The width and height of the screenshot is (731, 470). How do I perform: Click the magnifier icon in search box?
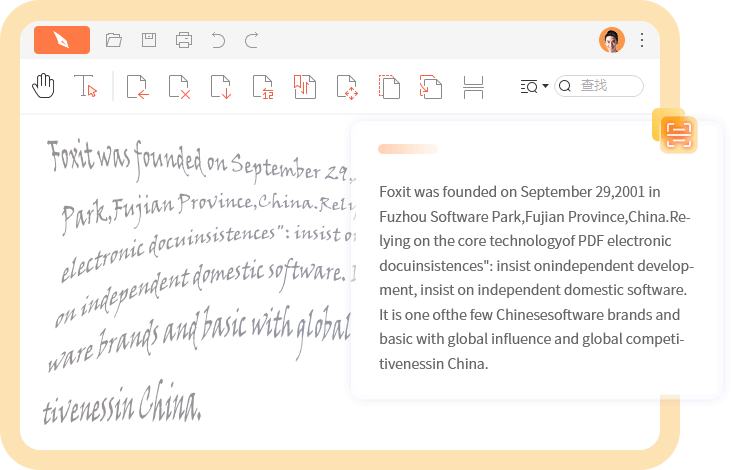pos(565,86)
